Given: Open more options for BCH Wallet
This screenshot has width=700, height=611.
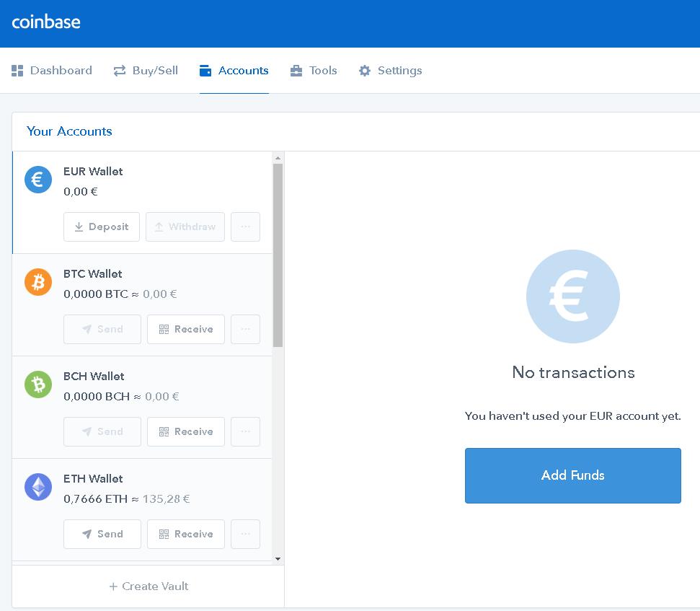Looking at the screenshot, I should 245,431.
